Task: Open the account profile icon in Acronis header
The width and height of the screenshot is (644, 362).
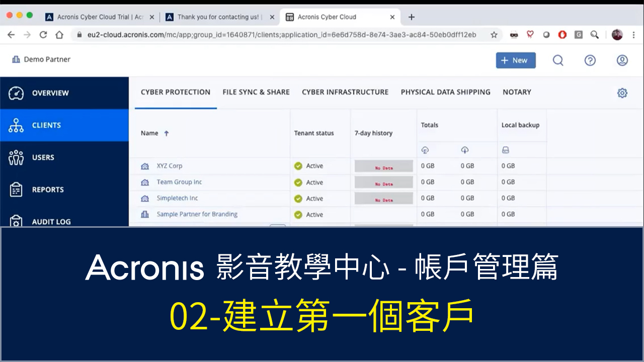Action: (x=622, y=60)
